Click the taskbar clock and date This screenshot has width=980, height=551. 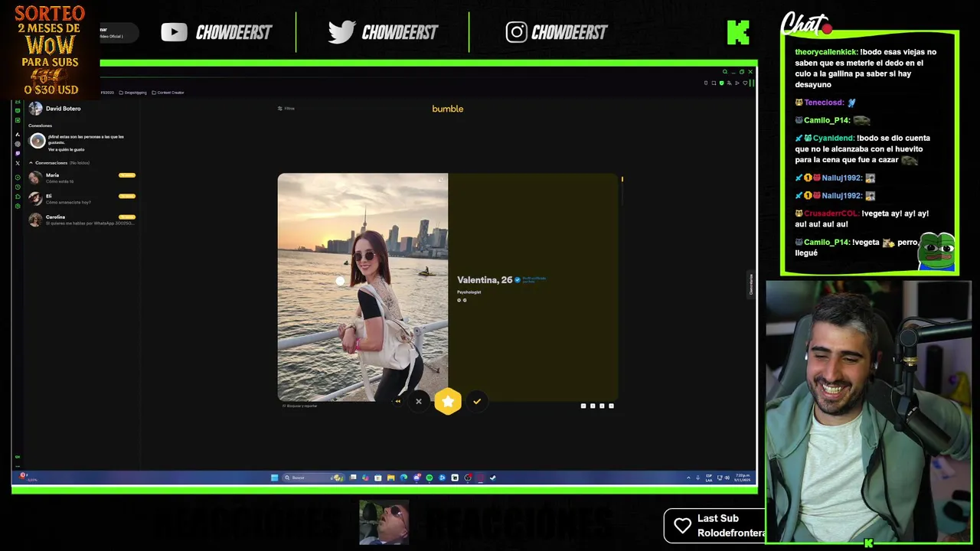(743, 478)
